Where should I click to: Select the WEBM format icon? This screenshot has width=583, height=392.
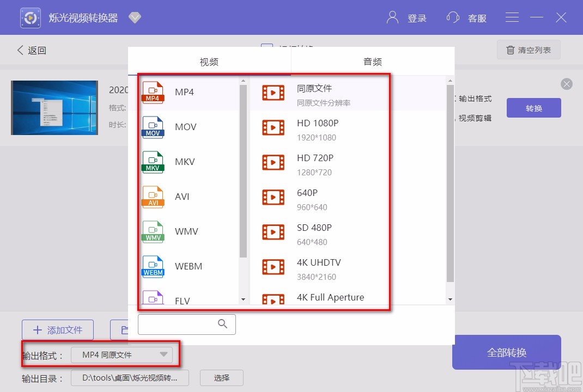(x=153, y=267)
